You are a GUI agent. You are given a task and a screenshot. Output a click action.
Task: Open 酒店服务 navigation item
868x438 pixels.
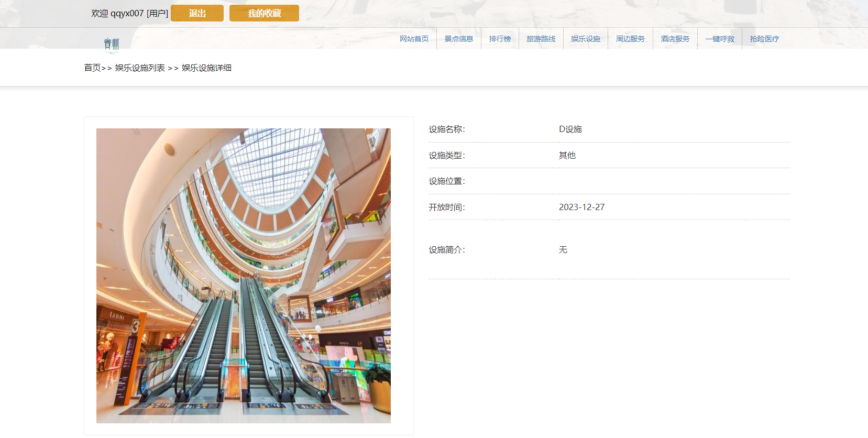tap(675, 39)
